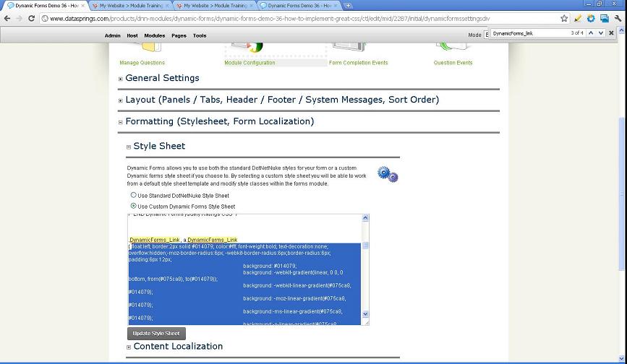
Task: Click the 'Mode' label in the control bar
Action: [474, 35]
